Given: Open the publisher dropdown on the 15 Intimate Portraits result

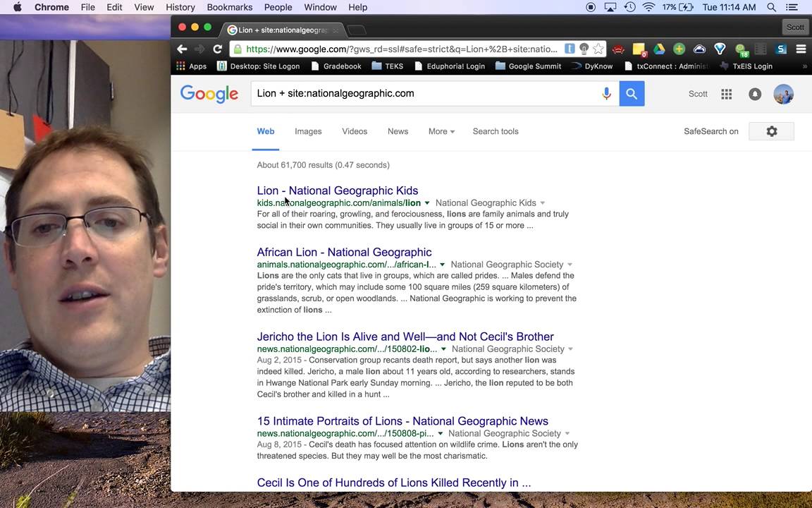Looking at the screenshot, I should point(567,433).
